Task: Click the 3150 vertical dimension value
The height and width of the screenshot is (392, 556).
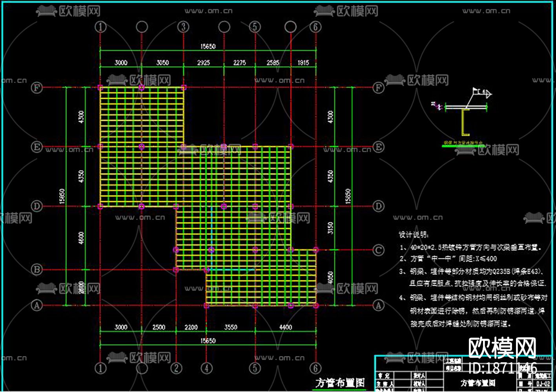Action: click(x=330, y=228)
